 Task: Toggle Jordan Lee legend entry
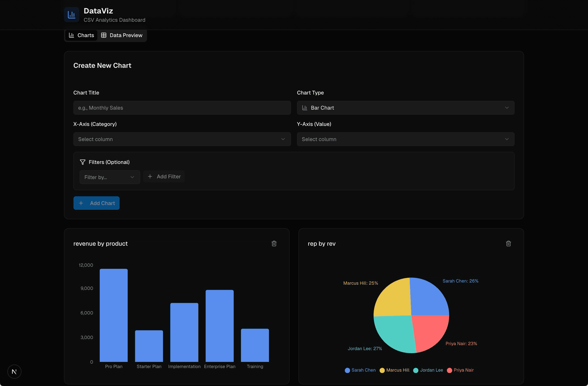428,370
